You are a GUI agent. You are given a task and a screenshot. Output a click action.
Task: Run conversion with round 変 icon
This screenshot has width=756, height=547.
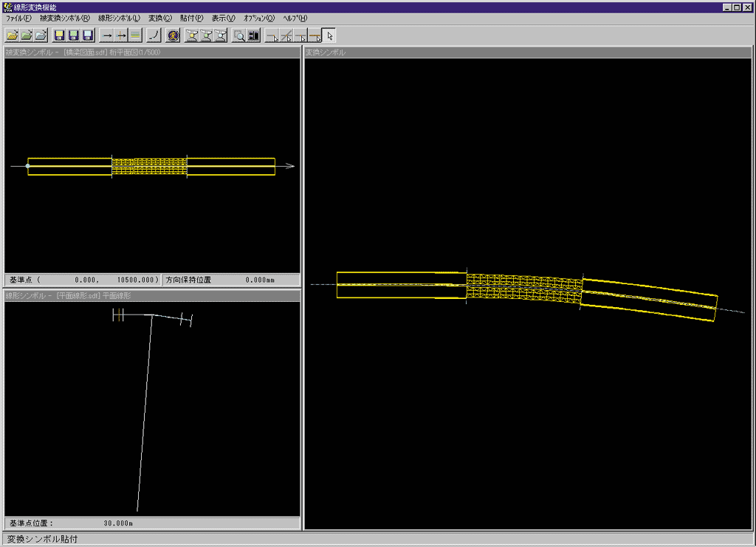tap(173, 35)
